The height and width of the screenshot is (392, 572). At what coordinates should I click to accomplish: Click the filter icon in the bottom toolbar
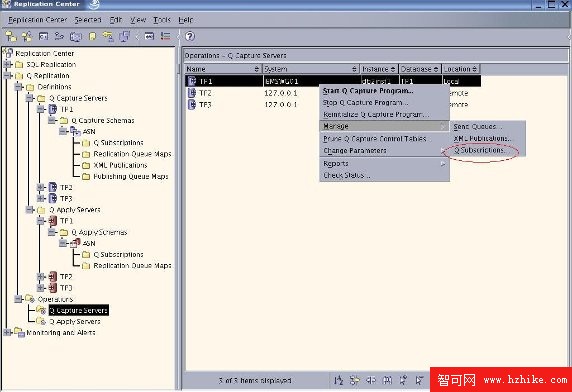tap(354, 380)
